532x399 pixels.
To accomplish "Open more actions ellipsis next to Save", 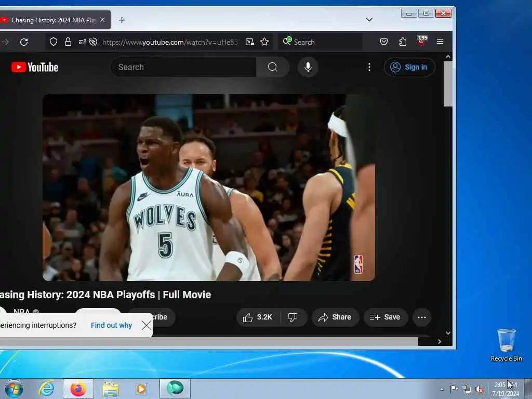I will [422, 317].
